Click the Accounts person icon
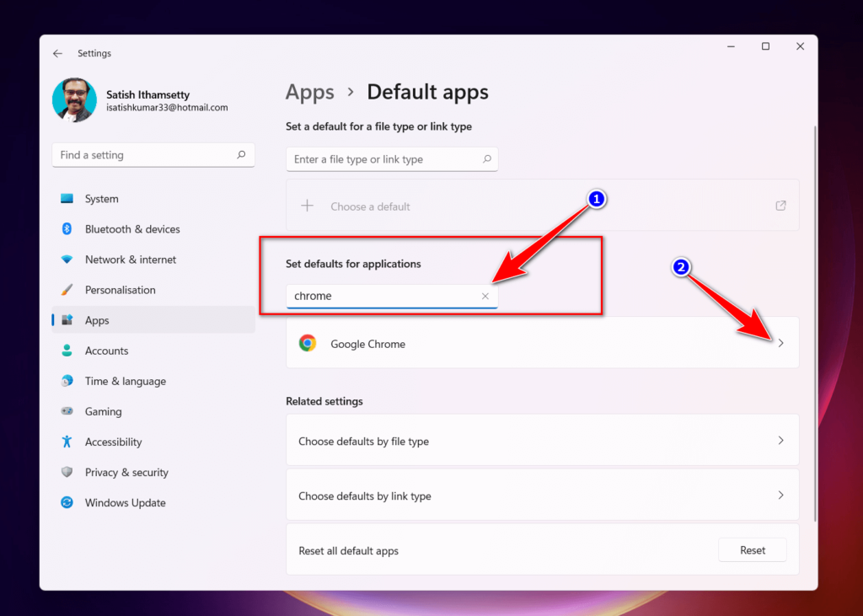863x616 pixels. pos(67,350)
